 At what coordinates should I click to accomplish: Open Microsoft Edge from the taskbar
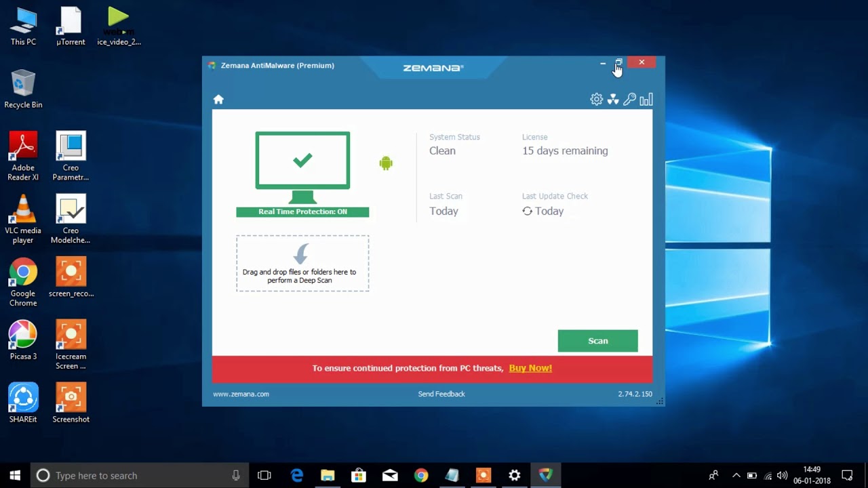tap(297, 475)
